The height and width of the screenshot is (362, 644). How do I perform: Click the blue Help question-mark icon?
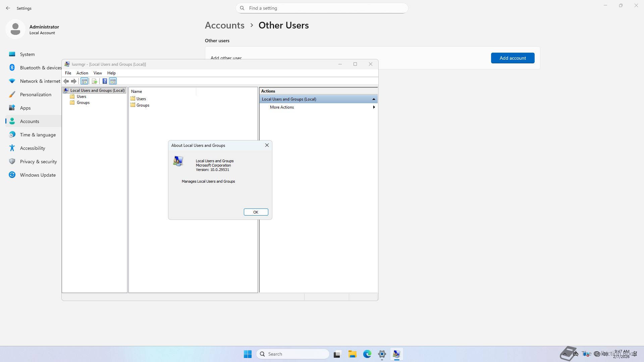click(x=105, y=81)
